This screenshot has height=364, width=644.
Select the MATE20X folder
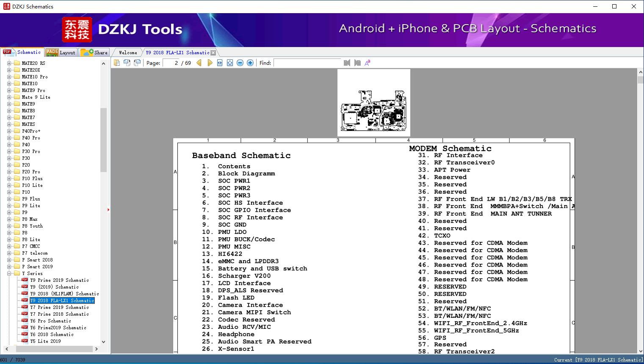point(31,70)
